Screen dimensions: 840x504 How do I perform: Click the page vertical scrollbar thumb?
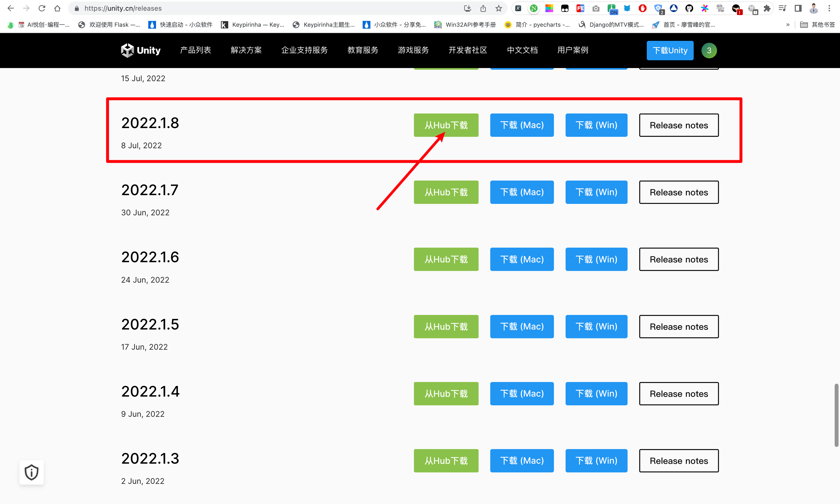pos(836,415)
